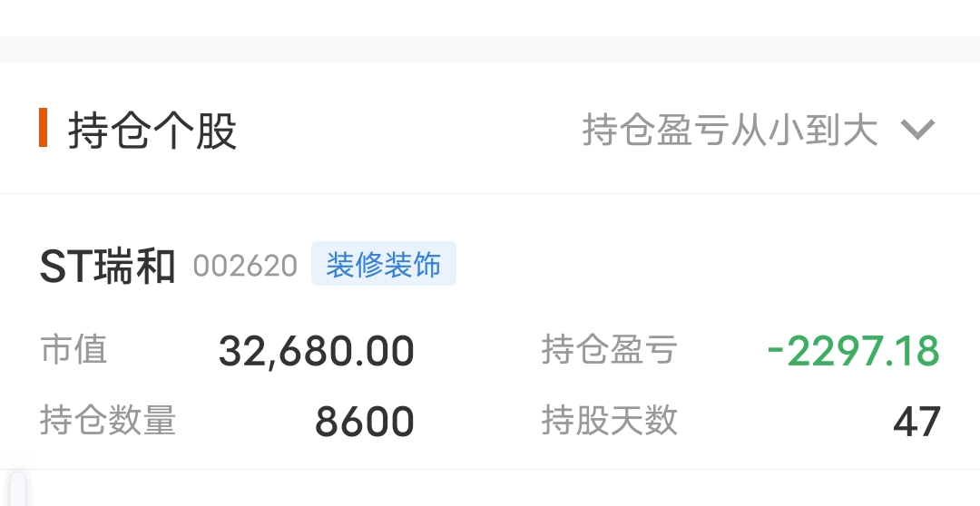Click the gray divider band above 持仓个股

tap(490, 49)
